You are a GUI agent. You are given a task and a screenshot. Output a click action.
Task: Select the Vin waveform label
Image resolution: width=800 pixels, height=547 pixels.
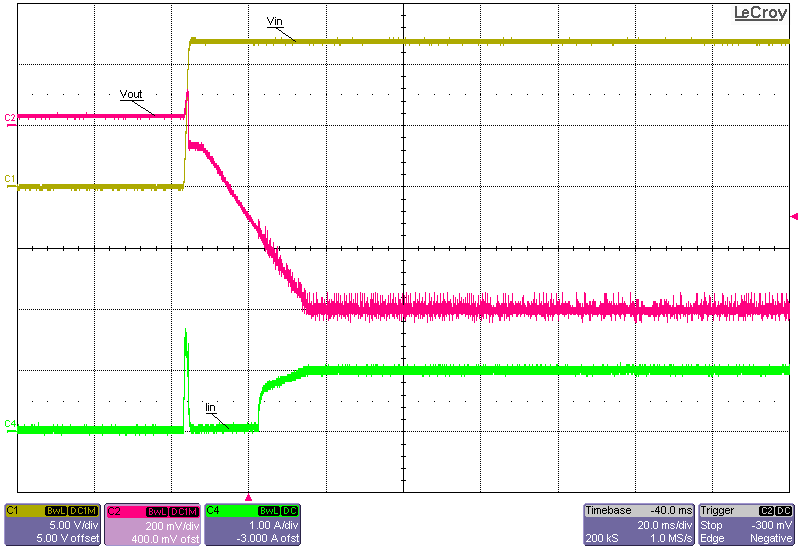pos(274,21)
